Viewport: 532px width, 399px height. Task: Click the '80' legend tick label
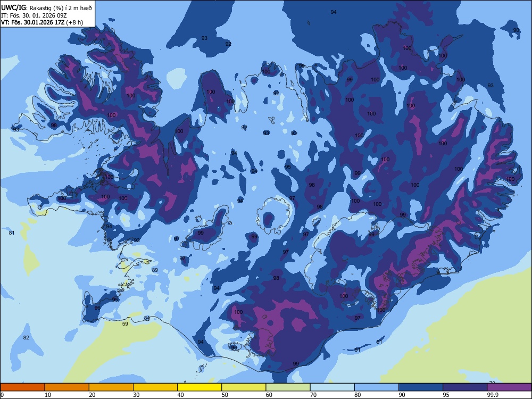[358, 395]
